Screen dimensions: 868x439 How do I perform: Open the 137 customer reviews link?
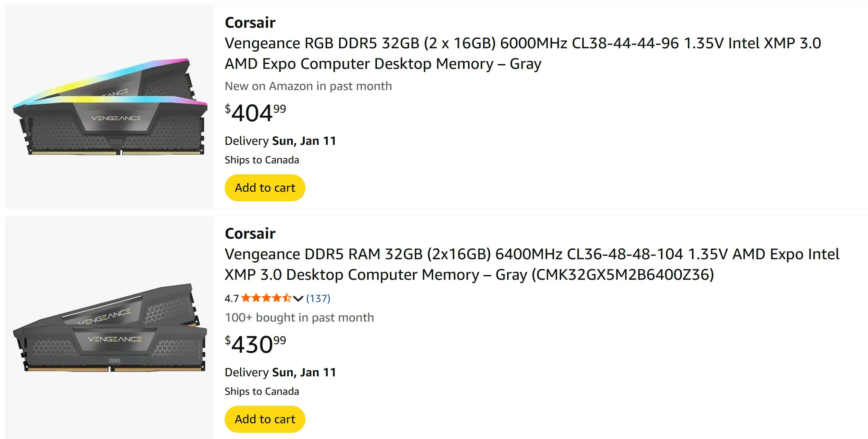pyautogui.click(x=318, y=299)
